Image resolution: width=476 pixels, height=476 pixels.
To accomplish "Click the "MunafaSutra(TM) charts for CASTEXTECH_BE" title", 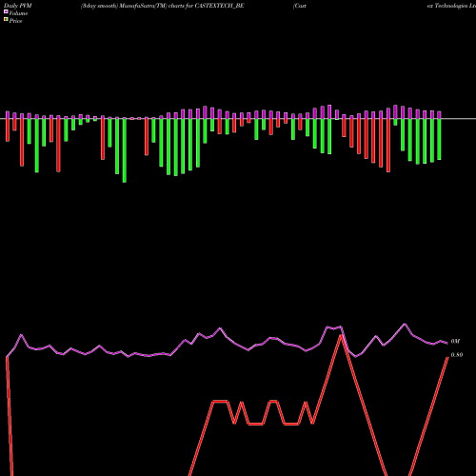I will coord(182,6).
